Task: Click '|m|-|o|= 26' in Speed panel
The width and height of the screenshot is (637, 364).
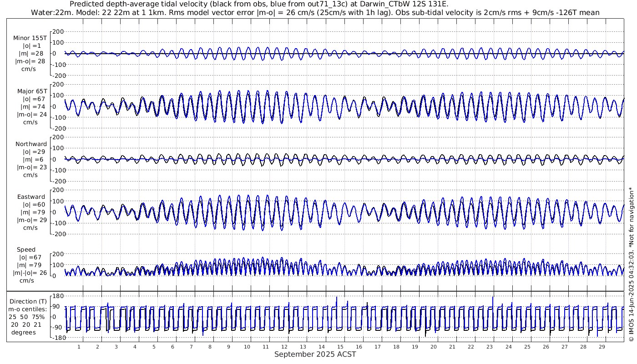Action: 30,273
